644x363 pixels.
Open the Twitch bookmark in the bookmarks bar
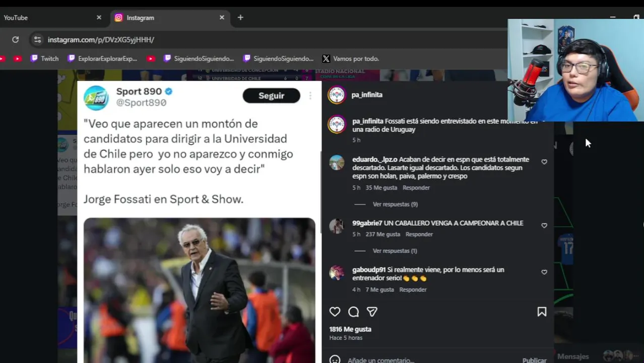click(x=44, y=58)
